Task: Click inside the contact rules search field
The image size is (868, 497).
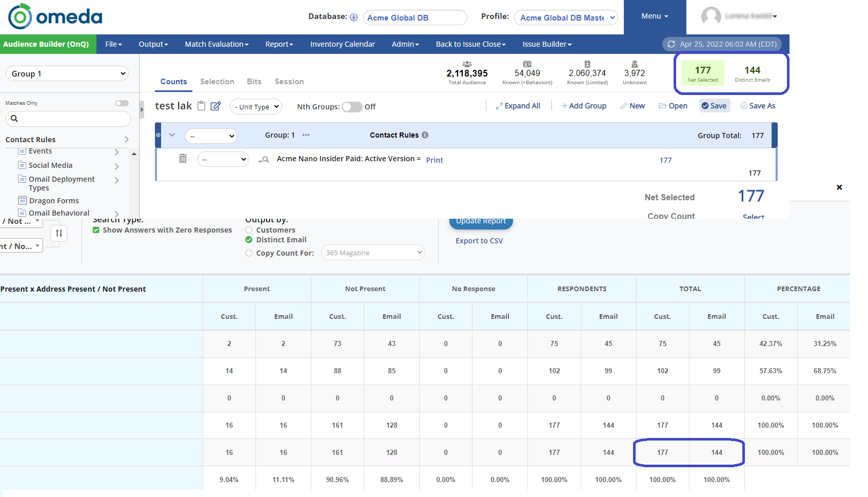Action: (72, 119)
